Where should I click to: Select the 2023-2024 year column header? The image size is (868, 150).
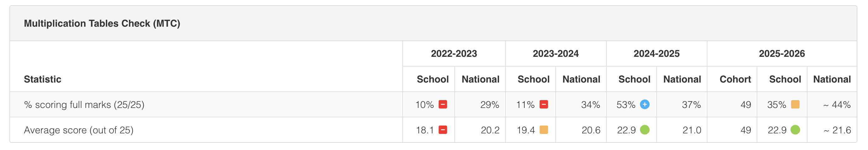coord(556,54)
